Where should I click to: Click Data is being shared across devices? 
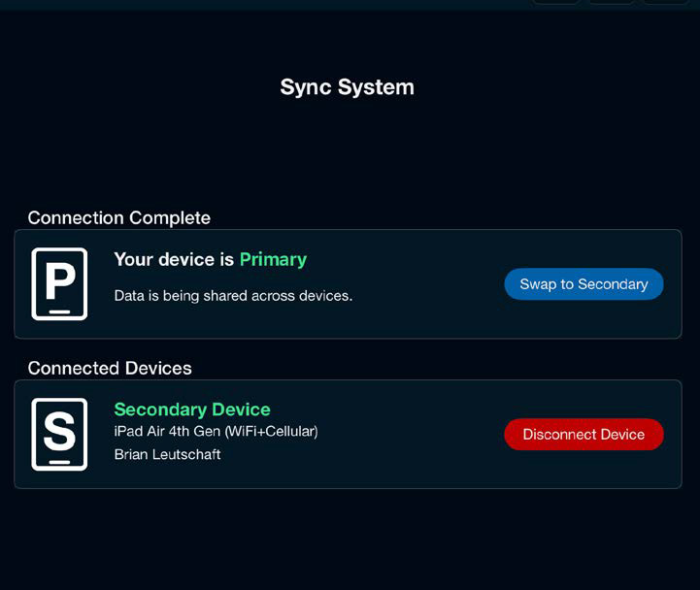[x=233, y=296]
